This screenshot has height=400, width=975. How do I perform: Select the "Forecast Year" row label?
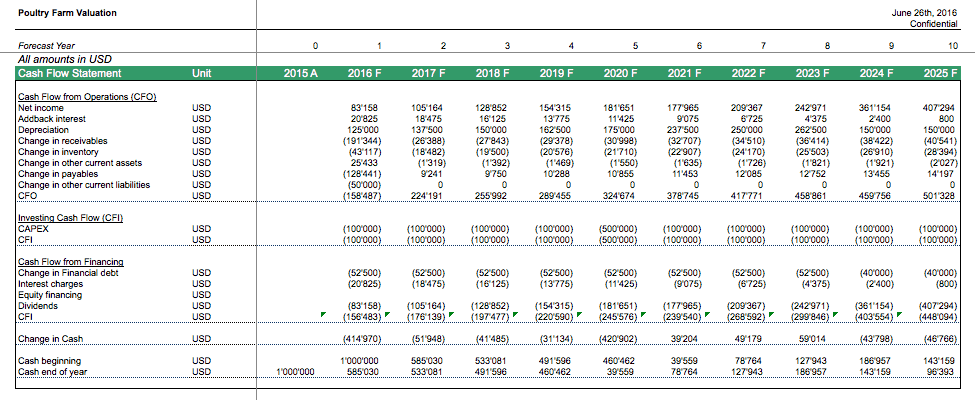[47, 45]
